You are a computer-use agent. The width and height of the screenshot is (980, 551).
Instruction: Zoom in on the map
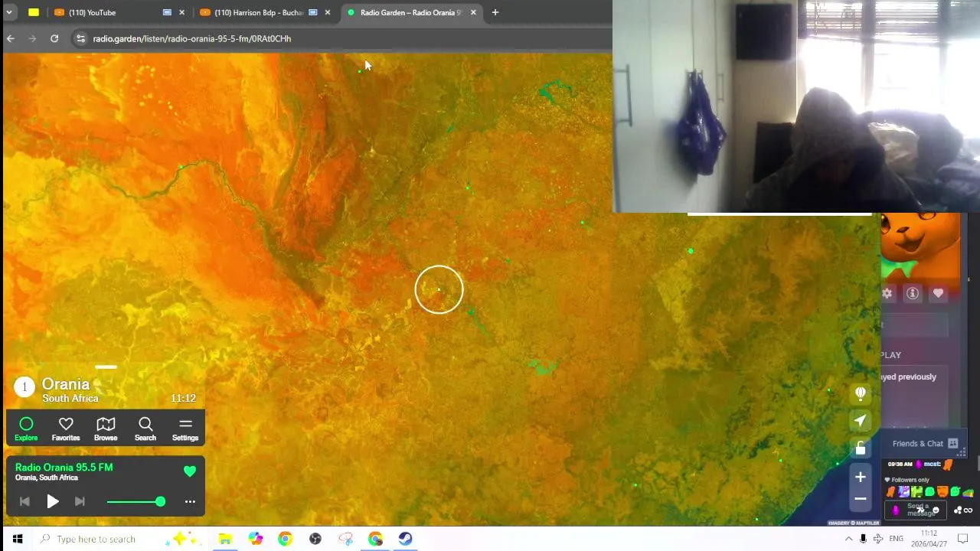click(861, 477)
